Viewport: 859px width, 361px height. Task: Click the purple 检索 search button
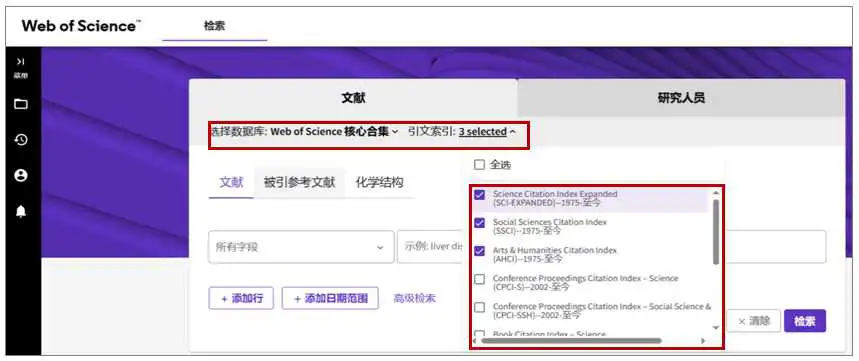805,321
